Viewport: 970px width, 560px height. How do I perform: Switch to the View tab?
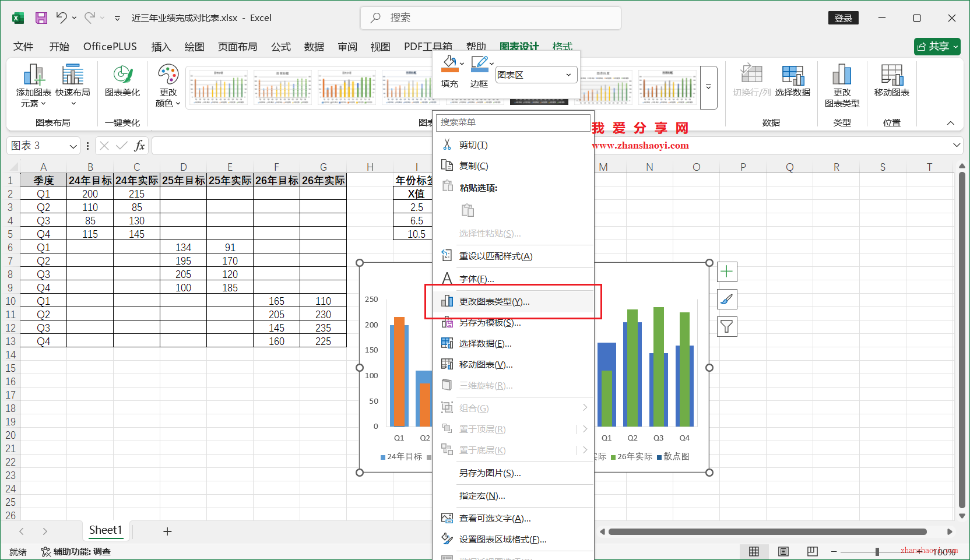(x=380, y=47)
